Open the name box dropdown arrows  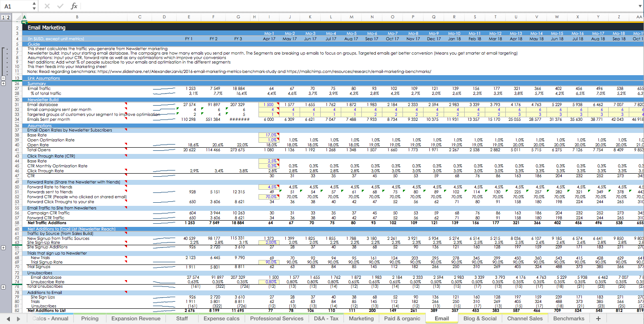[34, 6]
